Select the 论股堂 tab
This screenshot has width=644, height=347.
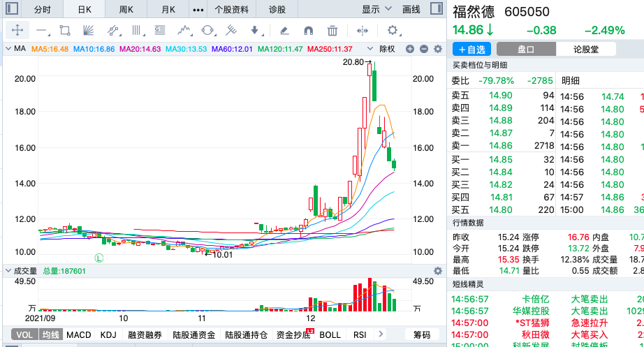pyautogui.click(x=586, y=50)
